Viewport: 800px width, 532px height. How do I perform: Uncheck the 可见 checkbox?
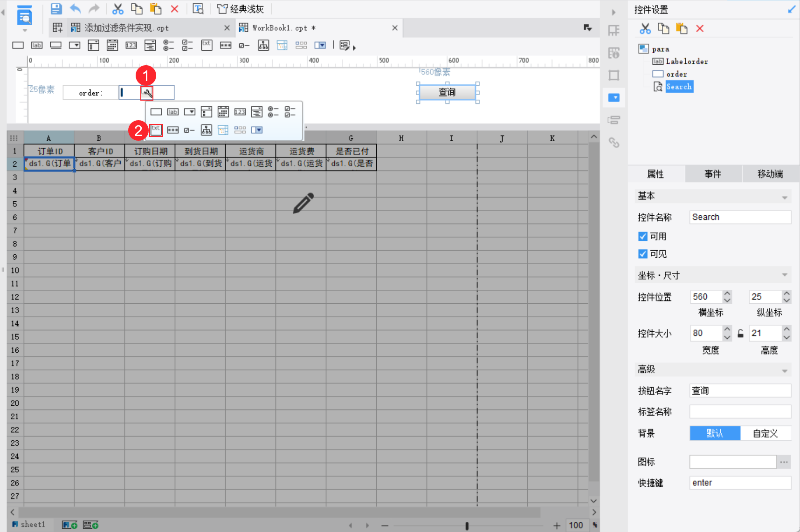[643, 254]
